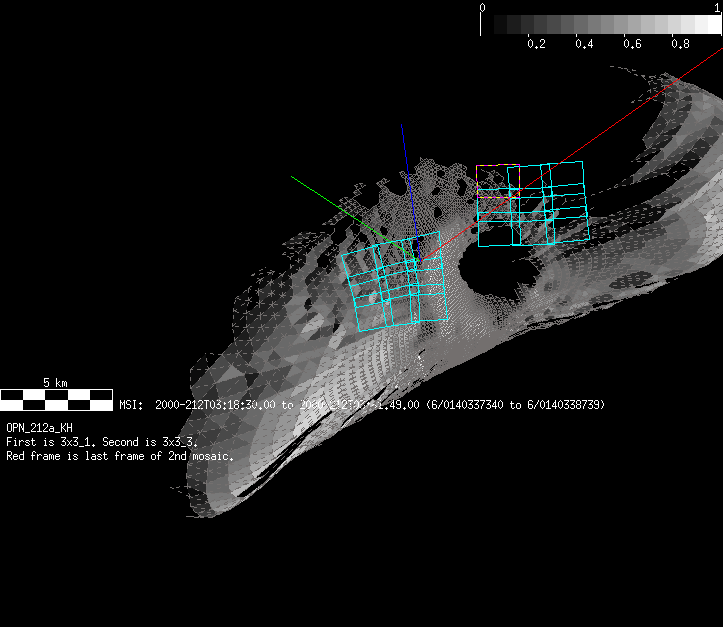This screenshot has width=723, height=627.
Task: Click the yellow-magenta dashed footprint frame
Action: 498,181
